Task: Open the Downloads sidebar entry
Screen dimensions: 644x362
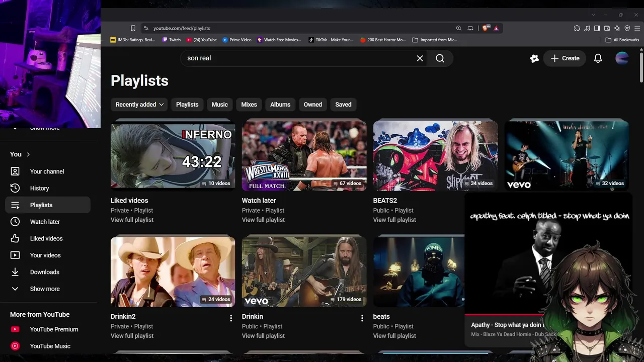Action: (x=48, y=272)
